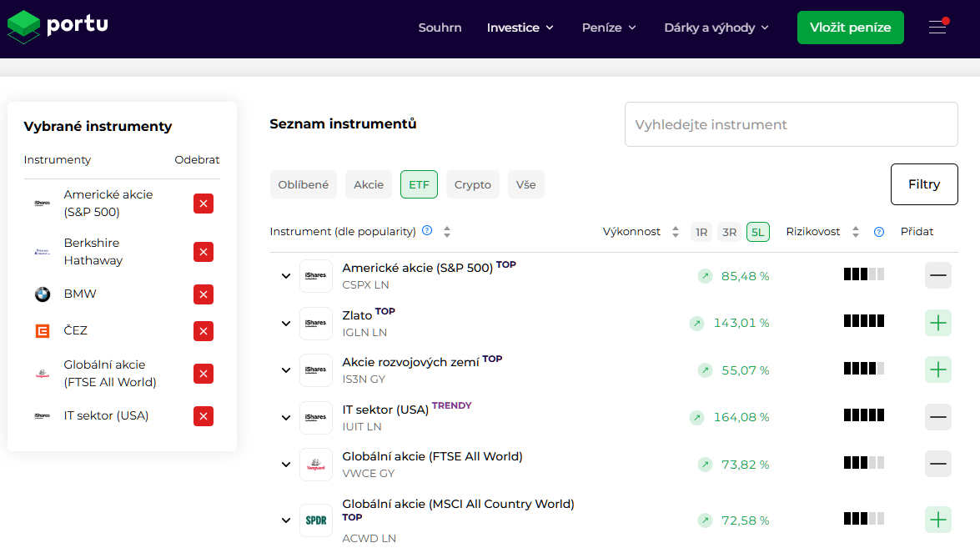Open Akcie rozvojových zemí instrument link
This screenshot has height=548, width=980.
click(410, 363)
